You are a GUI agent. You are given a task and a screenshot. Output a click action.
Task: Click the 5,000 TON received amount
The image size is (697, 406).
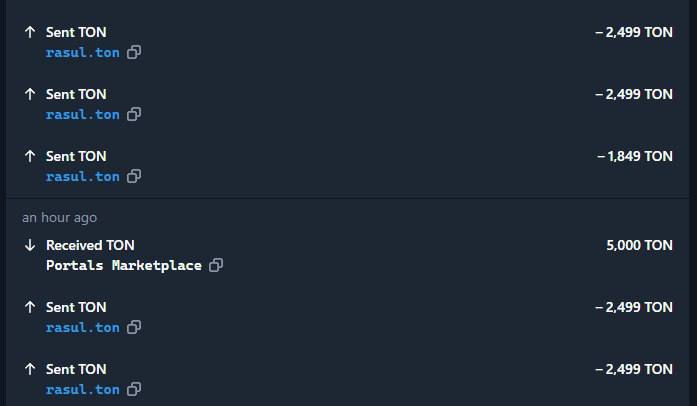pyautogui.click(x=639, y=245)
